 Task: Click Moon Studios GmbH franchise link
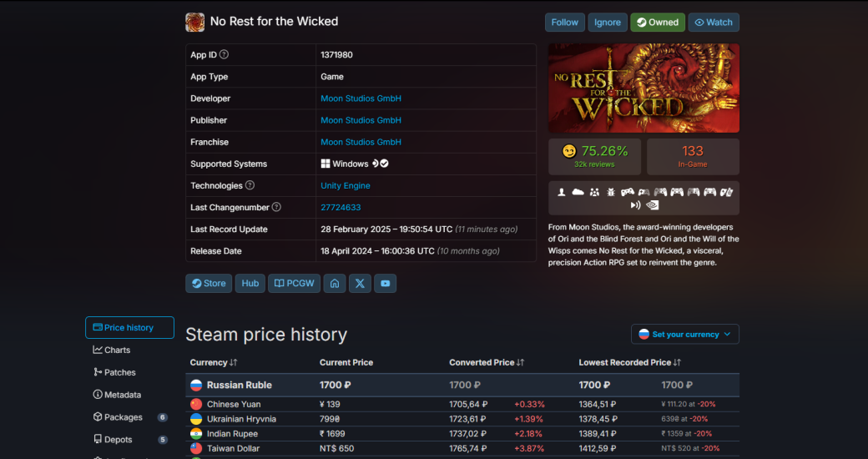coord(361,143)
